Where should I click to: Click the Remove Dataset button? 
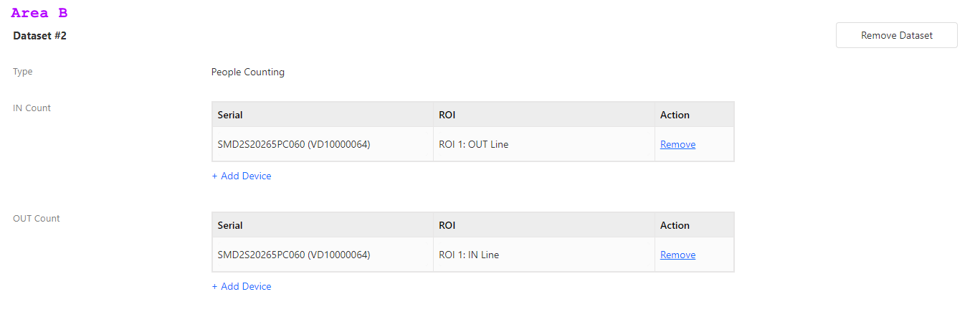coord(896,35)
